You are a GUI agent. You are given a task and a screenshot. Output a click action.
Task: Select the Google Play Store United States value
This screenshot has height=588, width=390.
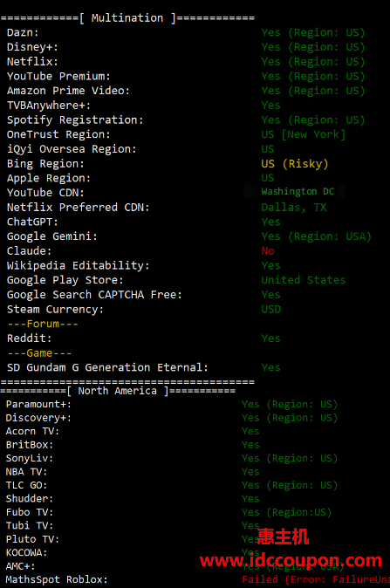point(304,280)
